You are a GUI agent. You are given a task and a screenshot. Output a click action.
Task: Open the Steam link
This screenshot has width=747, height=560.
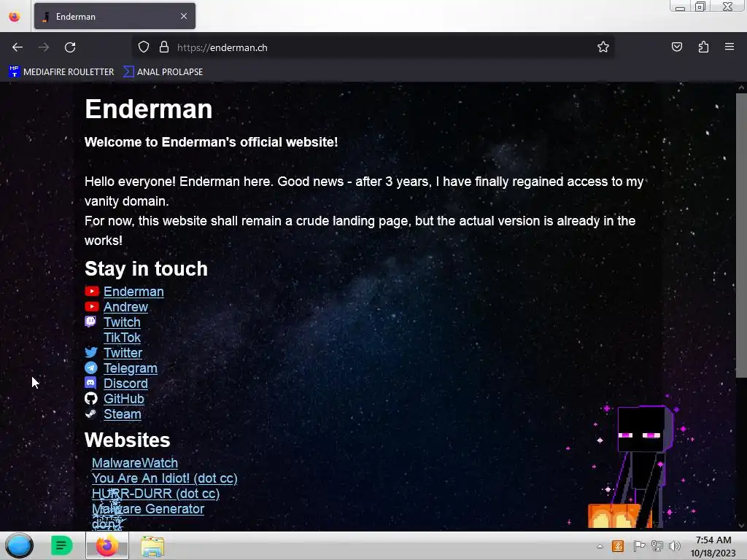(x=123, y=414)
